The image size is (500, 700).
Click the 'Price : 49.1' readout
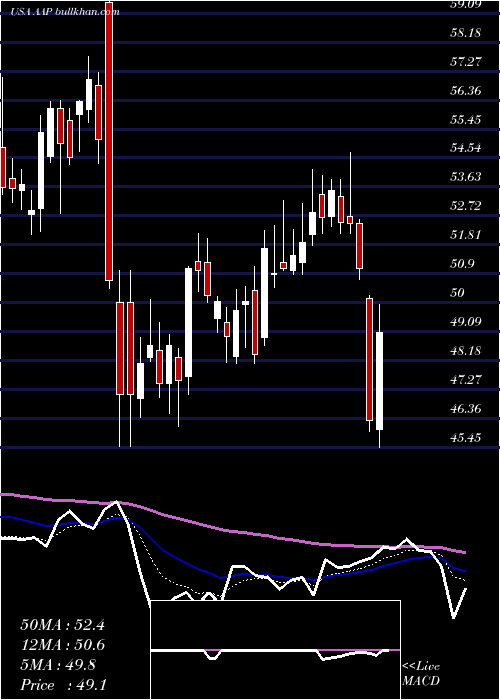coord(62,685)
